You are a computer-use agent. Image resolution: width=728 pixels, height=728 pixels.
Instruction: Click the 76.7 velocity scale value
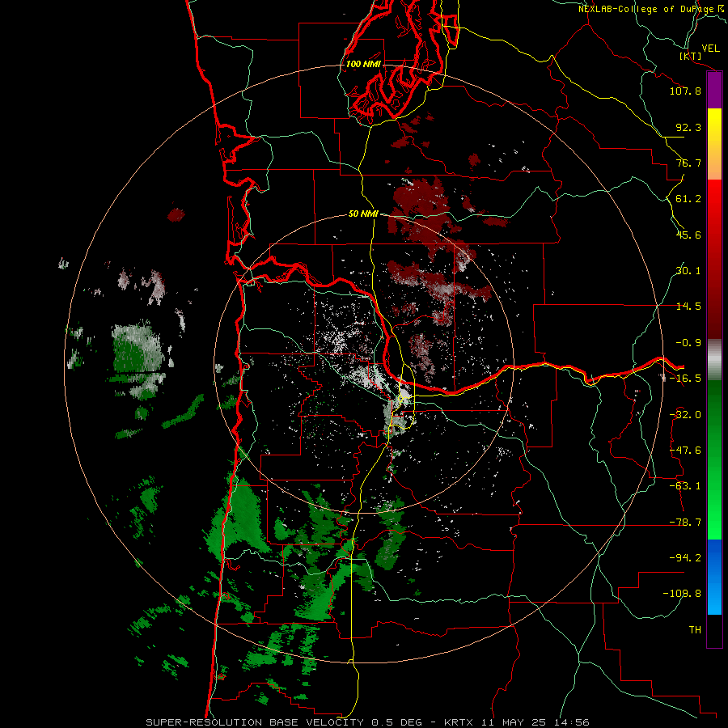pyautogui.click(x=688, y=163)
